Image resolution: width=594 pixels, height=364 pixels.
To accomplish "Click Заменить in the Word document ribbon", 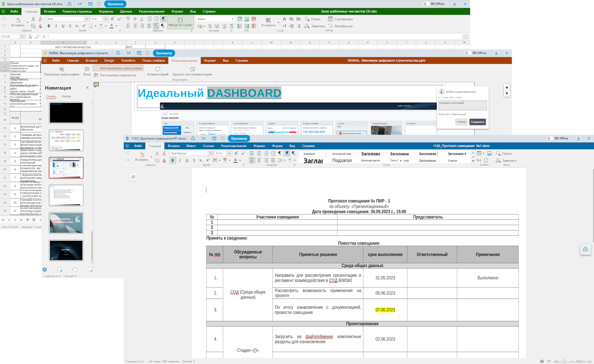I will coord(506,161).
